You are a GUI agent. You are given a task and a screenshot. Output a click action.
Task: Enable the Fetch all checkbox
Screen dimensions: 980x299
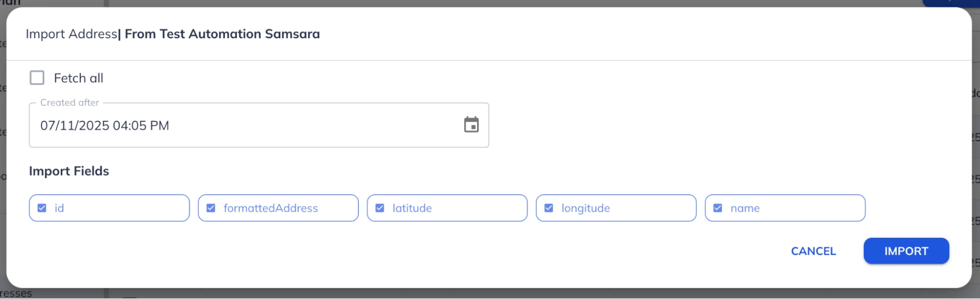[37, 78]
